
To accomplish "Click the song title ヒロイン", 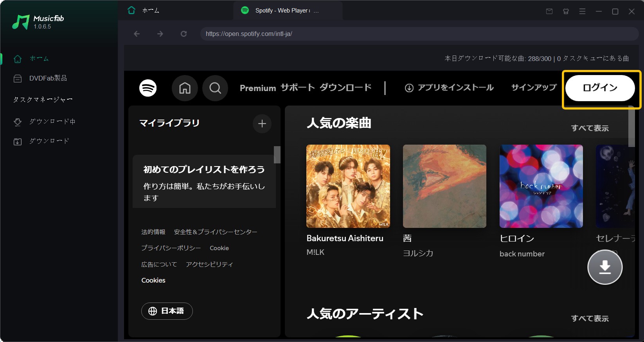I will (517, 238).
